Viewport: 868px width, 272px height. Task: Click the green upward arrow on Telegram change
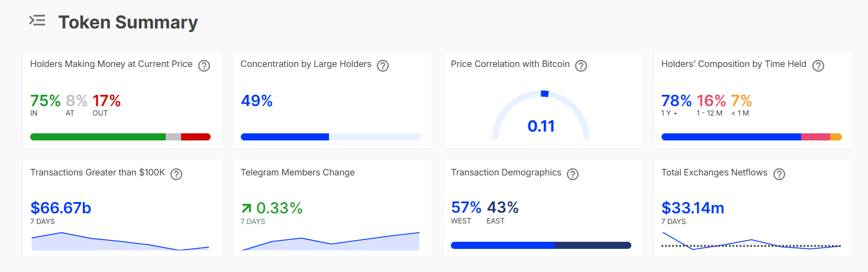click(x=246, y=209)
